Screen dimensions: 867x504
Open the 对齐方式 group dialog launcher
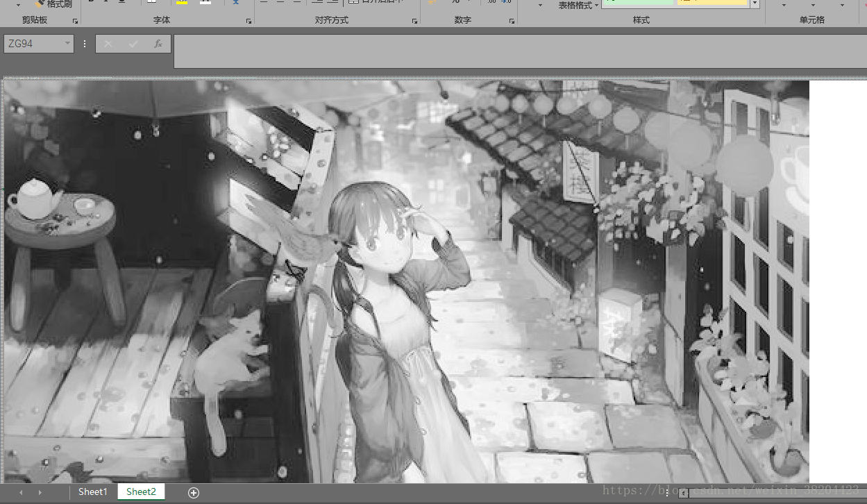414,22
